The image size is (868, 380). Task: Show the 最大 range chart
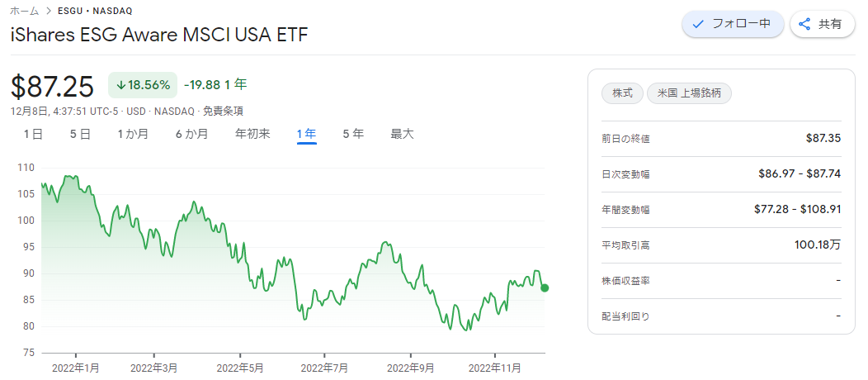(x=402, y=134)
